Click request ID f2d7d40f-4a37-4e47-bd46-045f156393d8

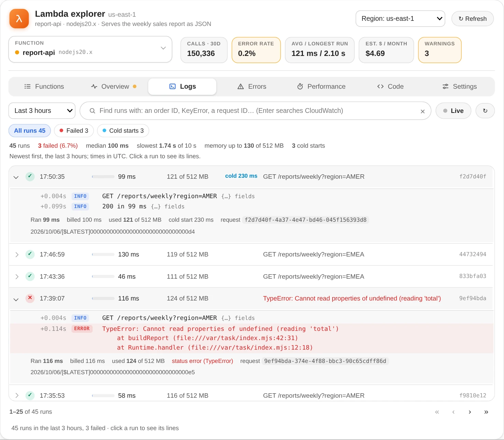pos(306,220)
